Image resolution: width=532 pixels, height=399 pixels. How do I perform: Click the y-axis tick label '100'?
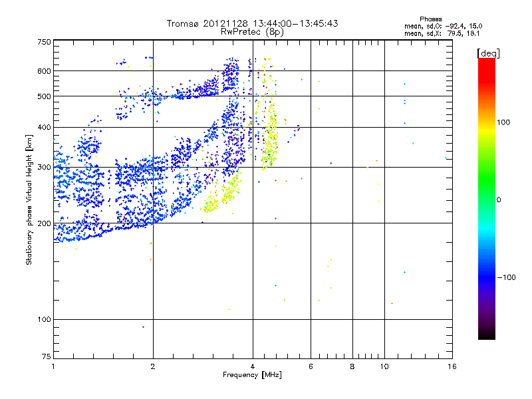pos(44,319)
